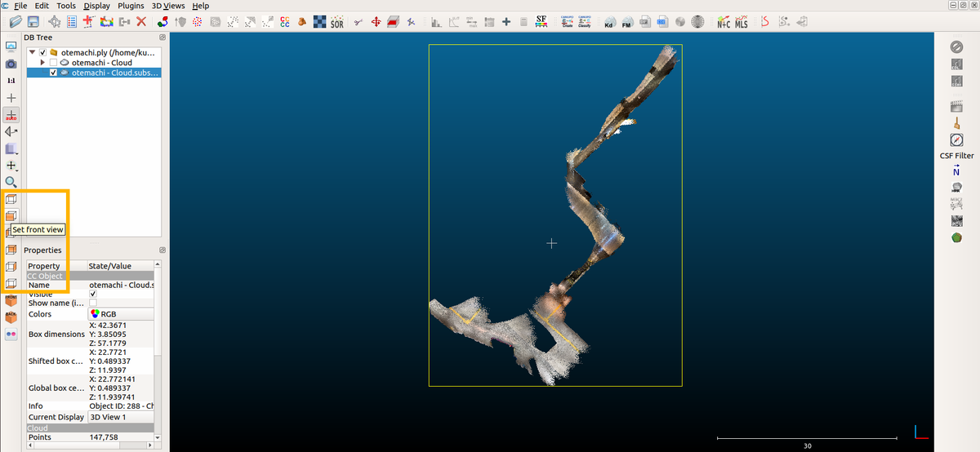Open the perspective mode cube dropdown
The image size is (980, 452).
tap(11, 148)
